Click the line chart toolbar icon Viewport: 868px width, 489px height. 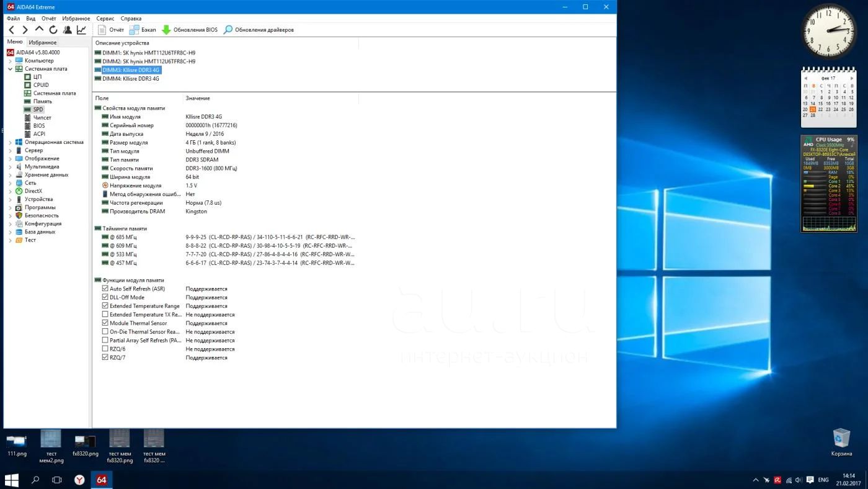(x=81, y=30)
